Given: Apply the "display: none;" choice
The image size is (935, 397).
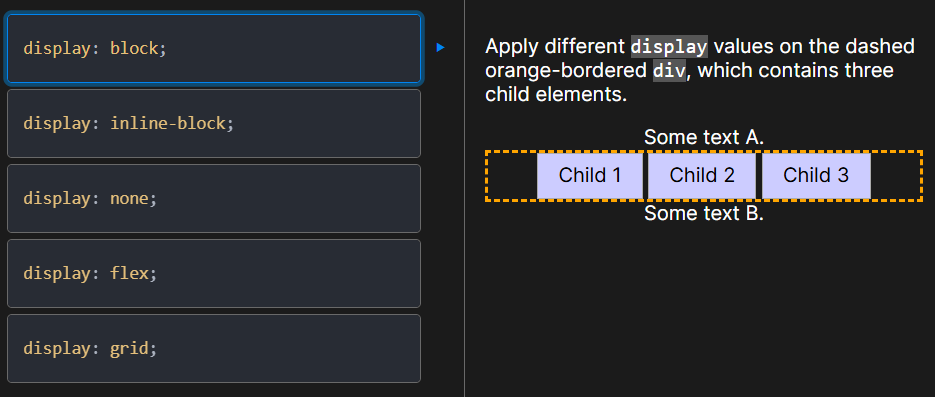Looking at the screenshot, I should [213, 198].
